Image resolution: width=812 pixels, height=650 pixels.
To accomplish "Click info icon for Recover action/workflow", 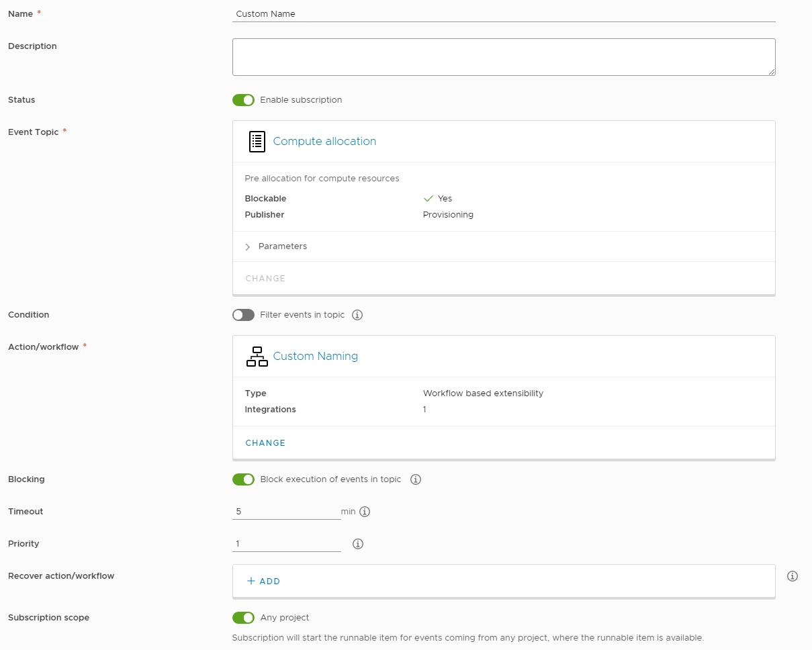I will tap(793, 576).
